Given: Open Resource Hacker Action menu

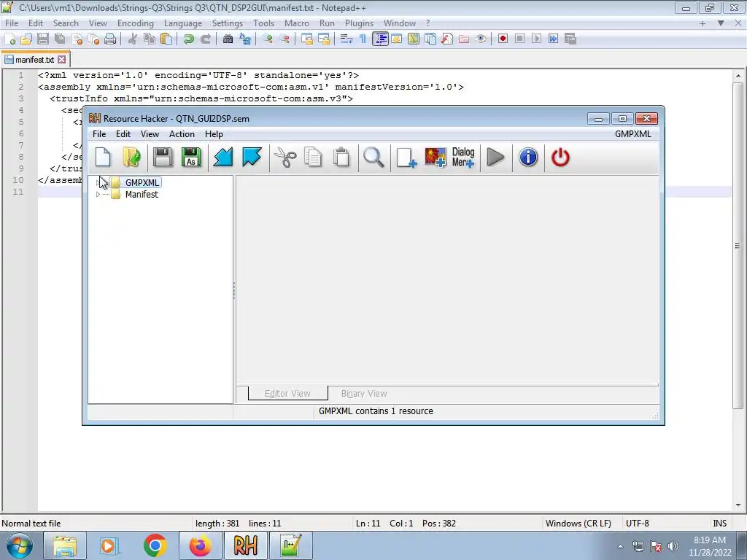Looking at the screenshot, I should [182, 134].
